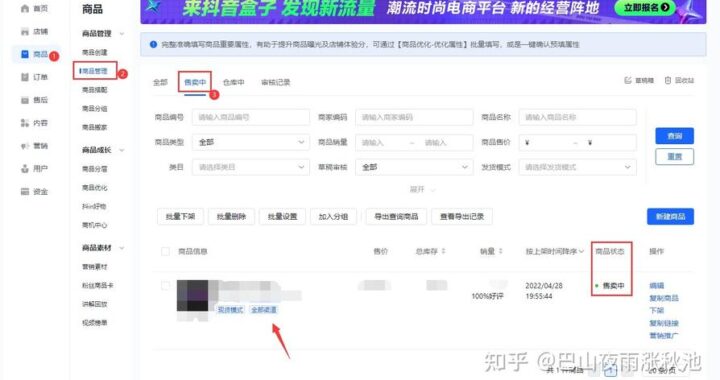720x380 pixels.
Task: Open the 售后 after-sales sidebar icon
Action: [25, 100]
